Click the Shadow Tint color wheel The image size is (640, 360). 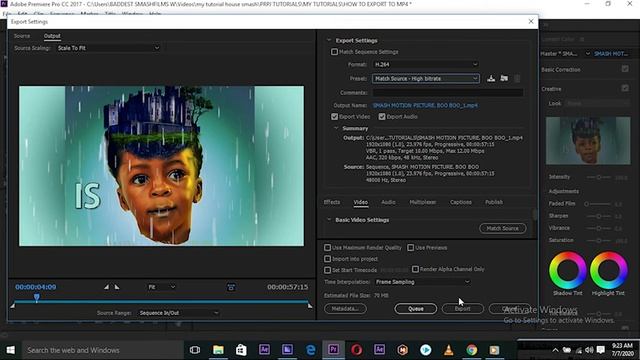(567, 270)
